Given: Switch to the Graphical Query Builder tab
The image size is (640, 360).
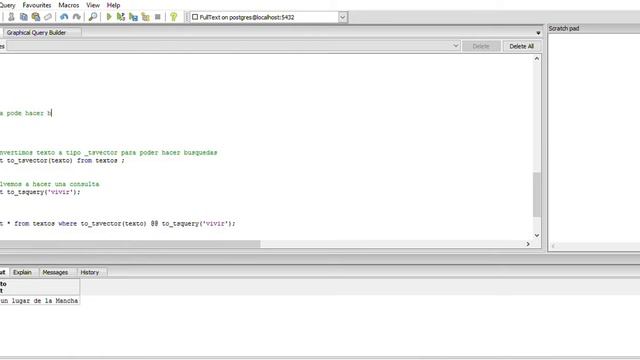Looking at the screenshot, I should [x=36, y=33].
